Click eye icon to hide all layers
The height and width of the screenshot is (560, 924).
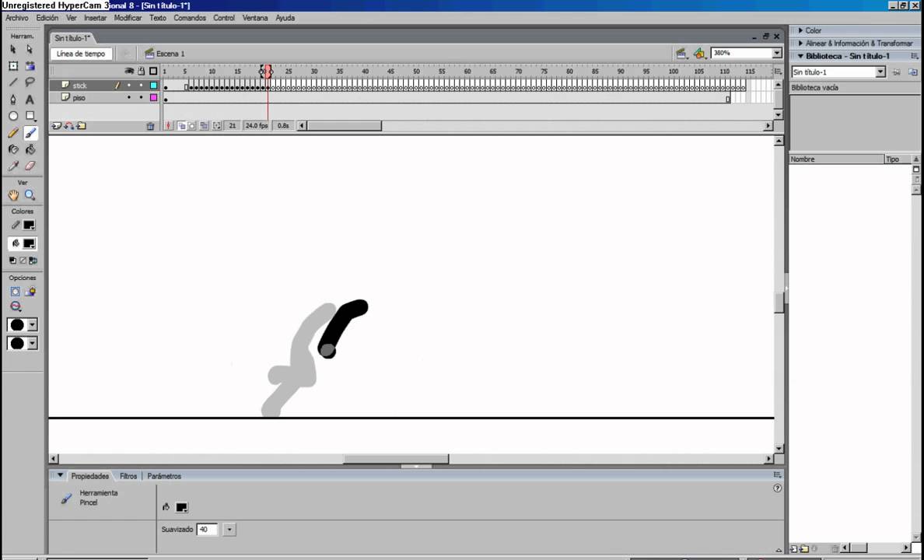point(129,72)
